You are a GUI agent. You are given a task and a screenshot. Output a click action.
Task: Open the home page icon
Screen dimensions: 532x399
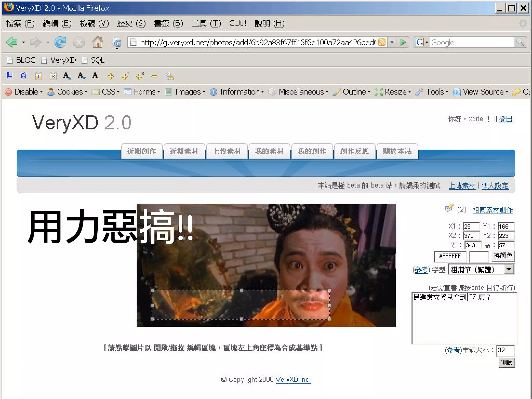pyautogui.click(x=98, y=42)
